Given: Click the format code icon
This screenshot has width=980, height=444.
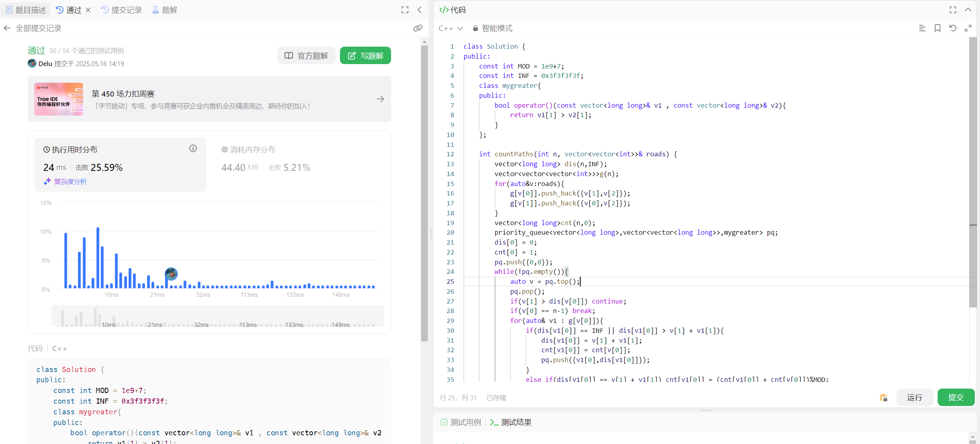Looking at the screenshot, I should click(922, 28).
